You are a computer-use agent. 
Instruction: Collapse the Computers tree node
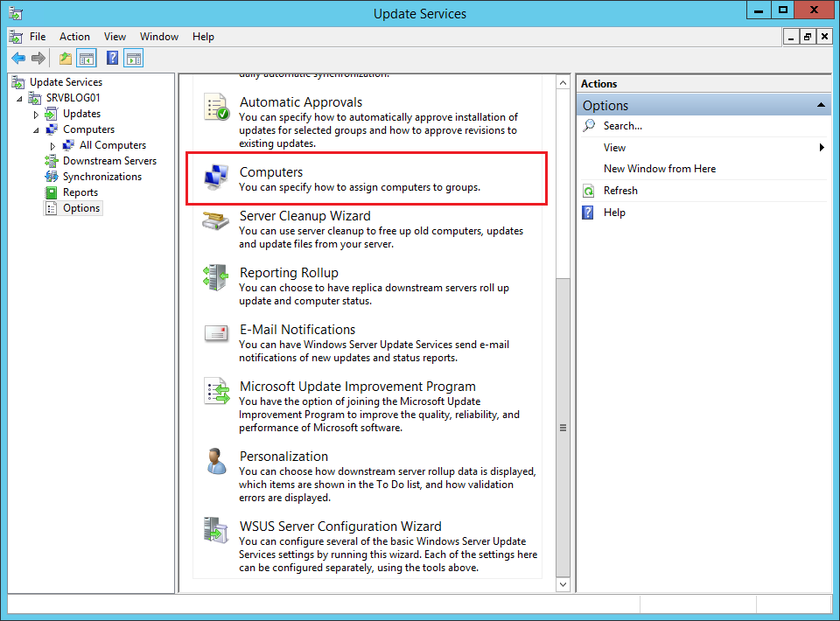click(36, 130)
